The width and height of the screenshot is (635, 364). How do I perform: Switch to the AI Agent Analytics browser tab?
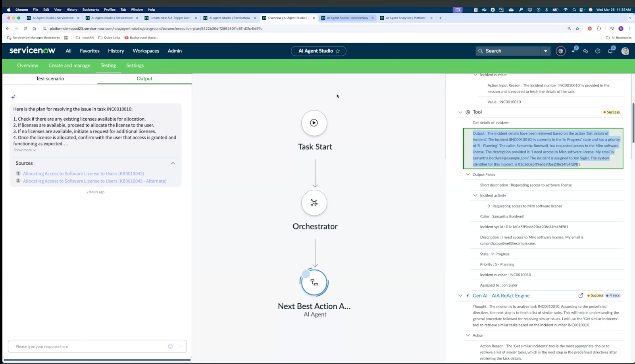point(405,18)
